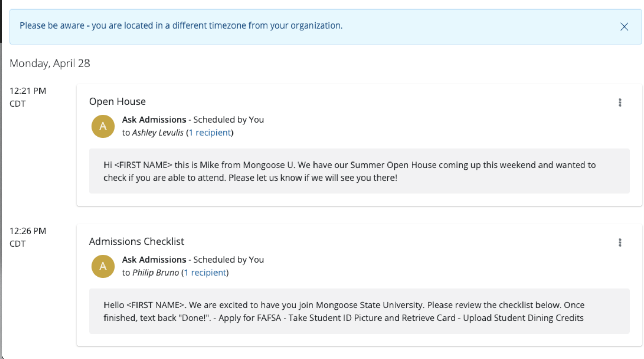The height and width of the screenshot is (359, 644).
Task: Click the Ask Admissions sender name in Admissions Checklist
Action: (154, 260)
